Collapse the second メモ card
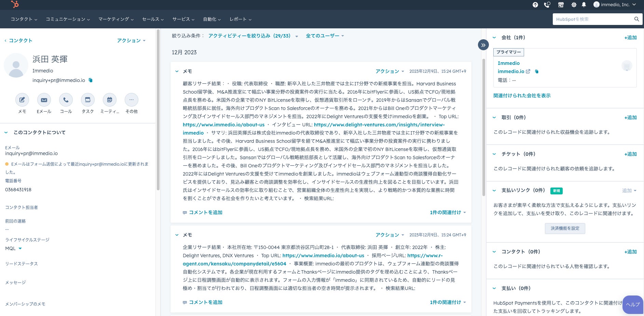Screen dimensions: 644x316 pos(177,235)
